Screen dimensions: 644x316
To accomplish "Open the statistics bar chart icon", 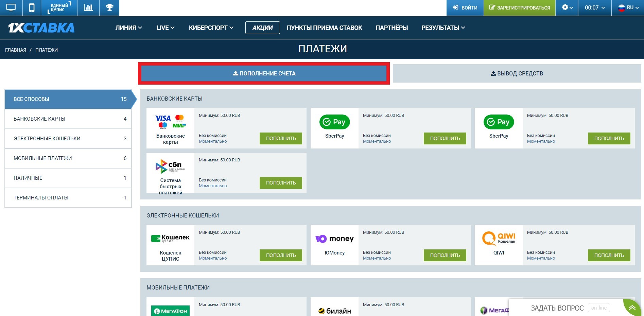I will coord(88,7).
